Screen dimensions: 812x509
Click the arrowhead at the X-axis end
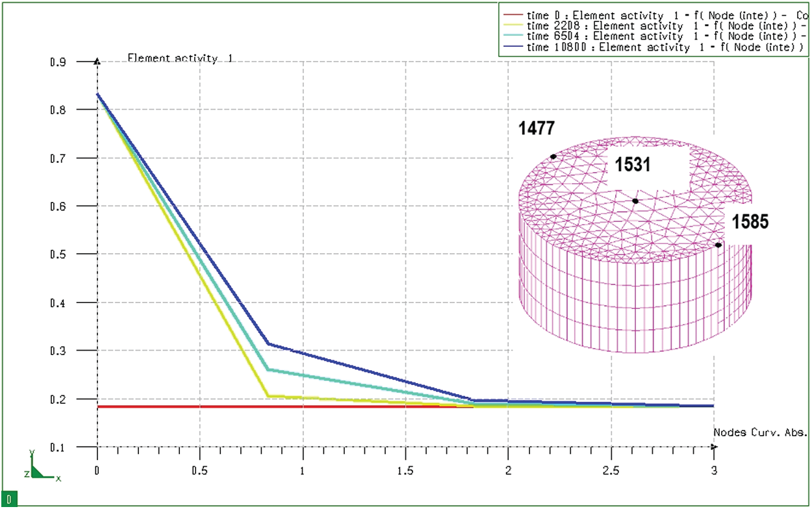click(x=714, y=447)
